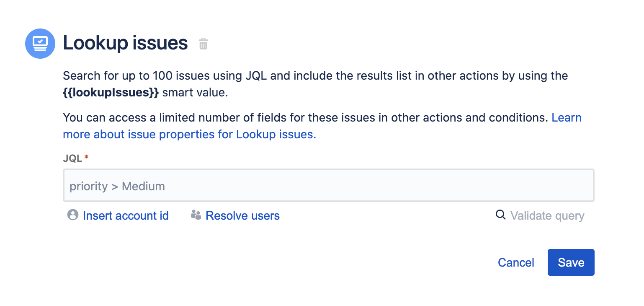Click the 'priority > Medium' placeholder text

[117, 186]
